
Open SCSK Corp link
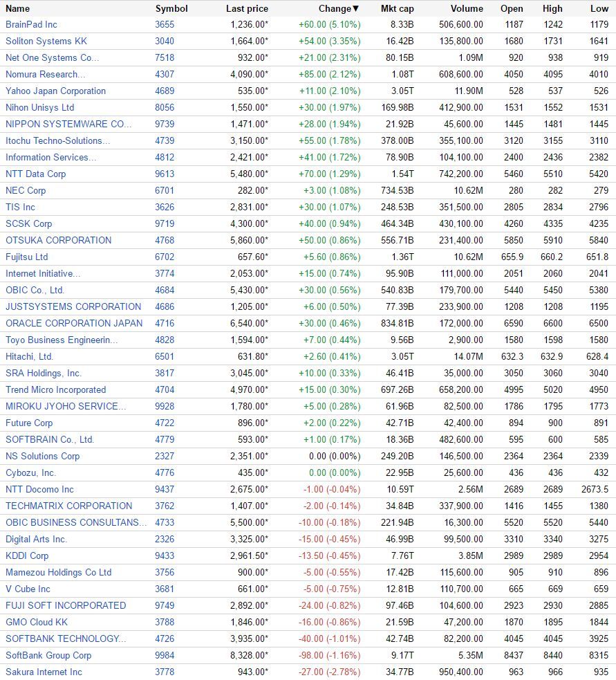tap(28, 223)
